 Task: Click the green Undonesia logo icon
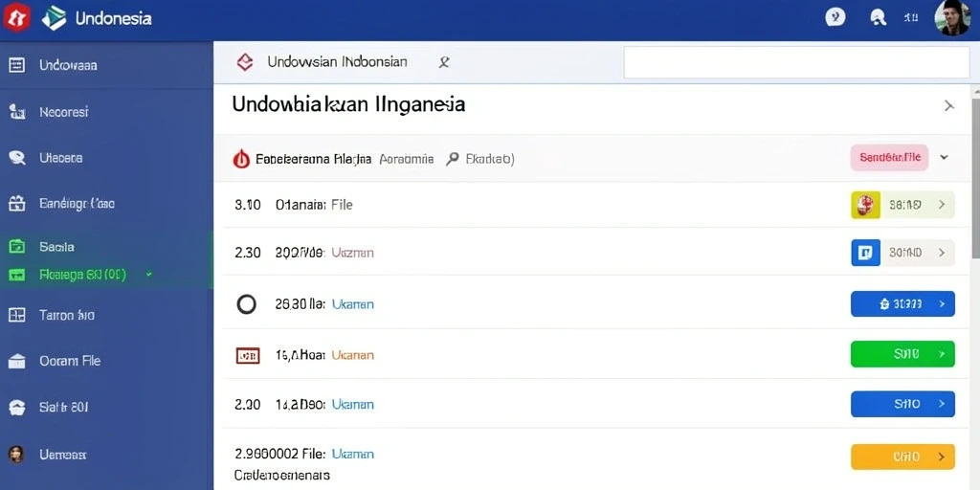[x=55, y=18]
